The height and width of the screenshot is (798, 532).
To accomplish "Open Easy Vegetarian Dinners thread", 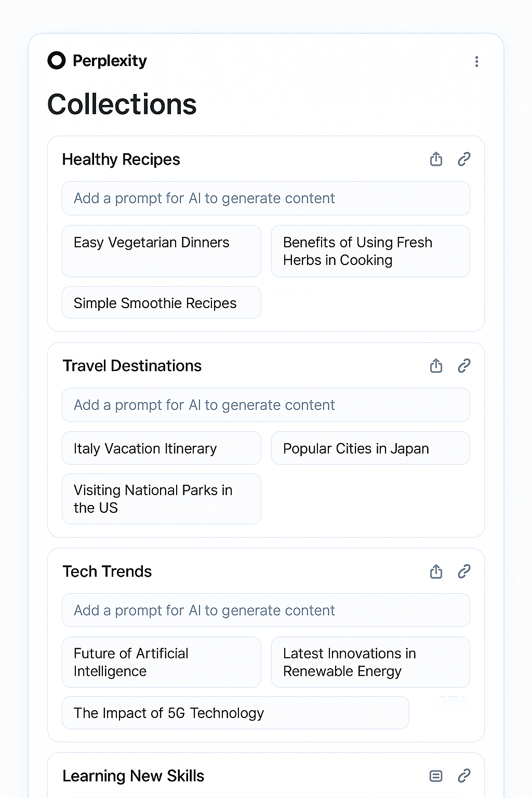I will 162,251.
